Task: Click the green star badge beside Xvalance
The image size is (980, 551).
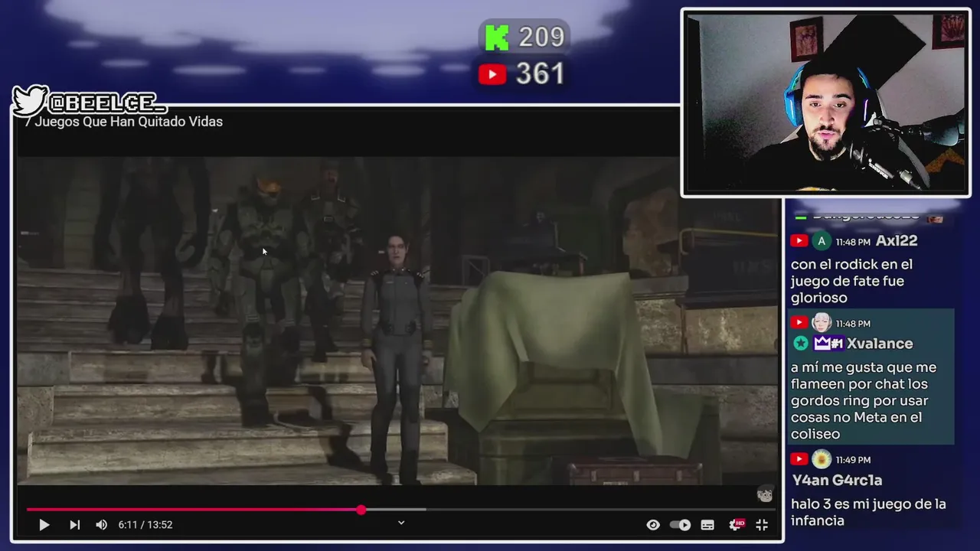Action: tap(801, 344)
